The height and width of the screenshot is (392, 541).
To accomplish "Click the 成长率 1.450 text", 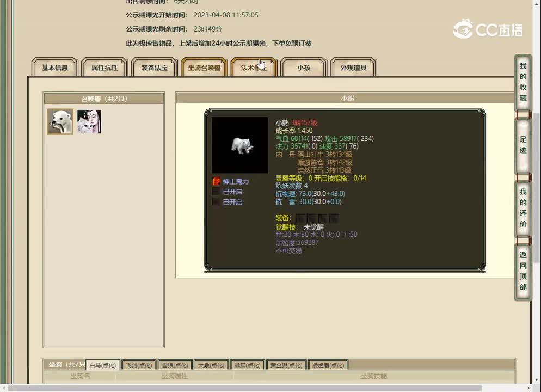I will pyautogui.click(x=294, y=131).
